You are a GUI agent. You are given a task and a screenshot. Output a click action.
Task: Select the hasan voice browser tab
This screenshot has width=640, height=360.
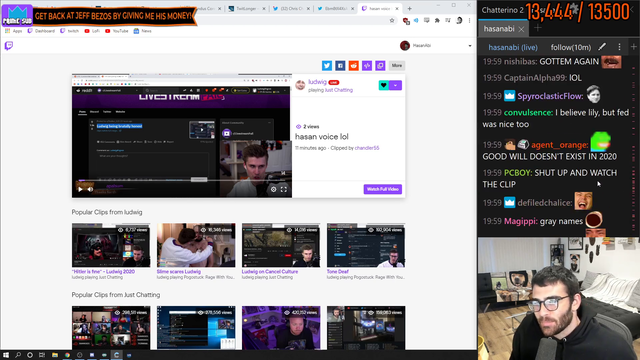[x=380, y=9]
